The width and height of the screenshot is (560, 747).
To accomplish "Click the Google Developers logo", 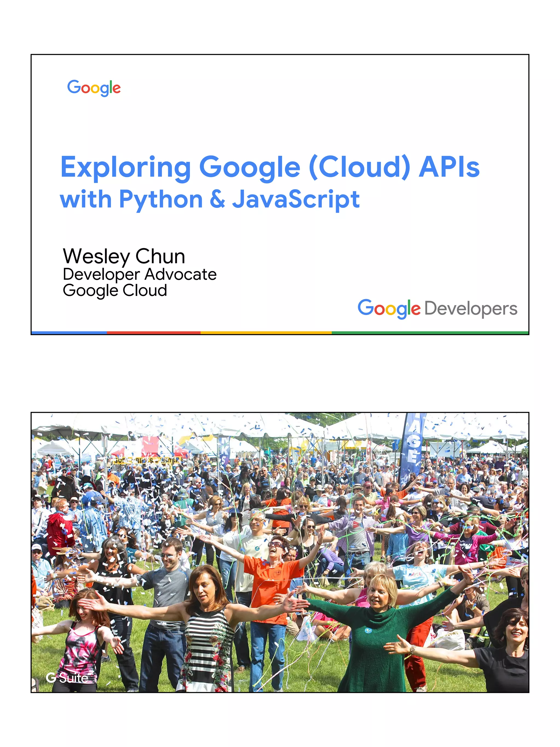I will [x=437, y=309].
